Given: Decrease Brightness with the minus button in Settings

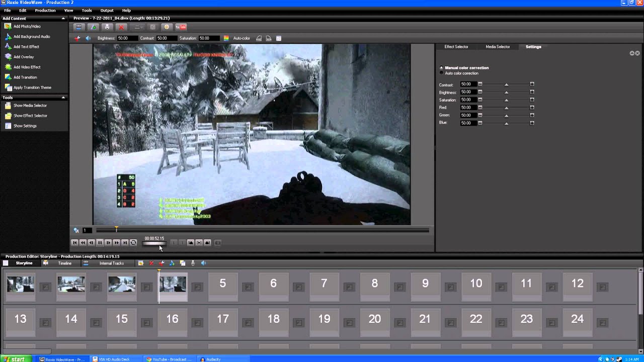Looking at the screenshot, I should (480, 92).
